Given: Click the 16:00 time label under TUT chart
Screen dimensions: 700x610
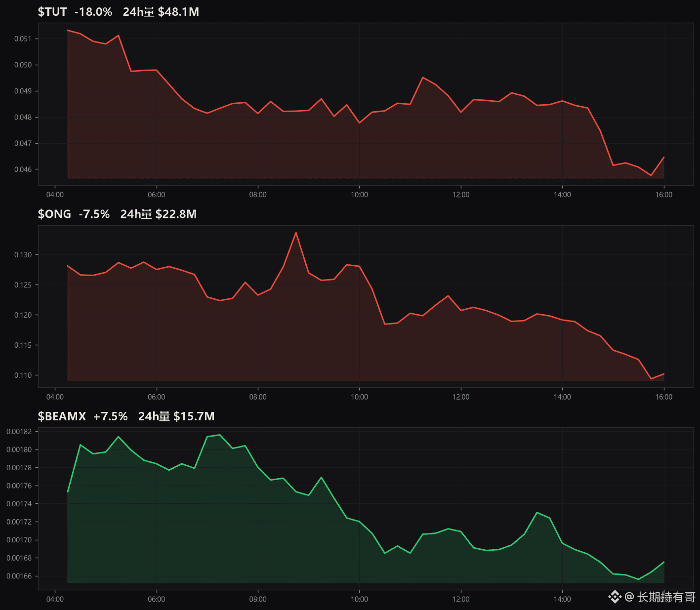Looking at the screenshot, I should 664,195.
